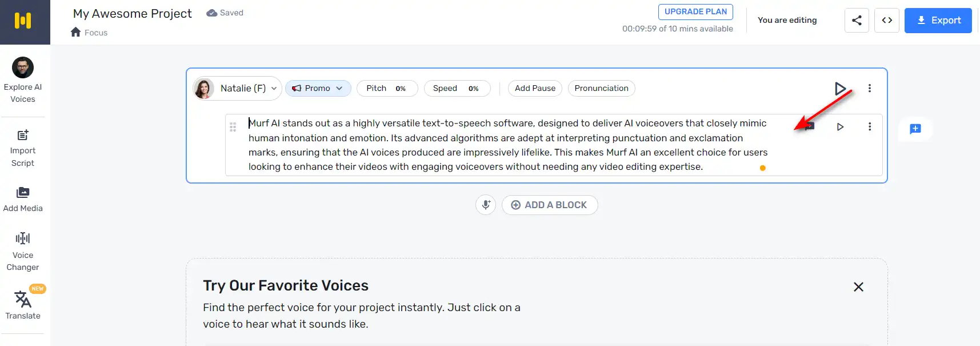Click the Export button
Image resolution: width=980 pixels, height=346 pixels.
tap(938, 21)
